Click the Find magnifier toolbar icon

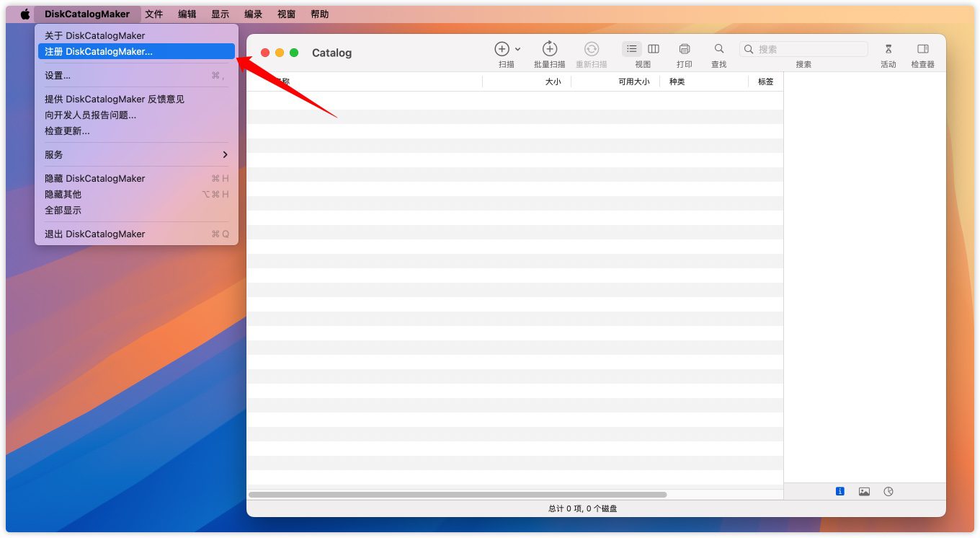718,49
